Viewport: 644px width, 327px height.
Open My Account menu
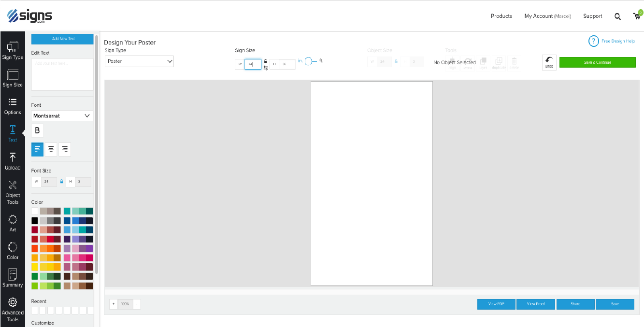(547, 16)
